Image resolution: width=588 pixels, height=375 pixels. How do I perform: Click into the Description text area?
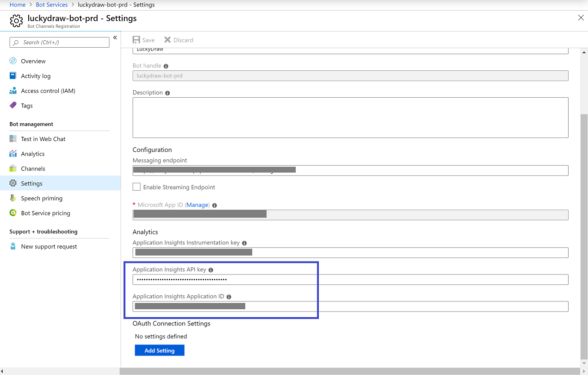point(350,118)
